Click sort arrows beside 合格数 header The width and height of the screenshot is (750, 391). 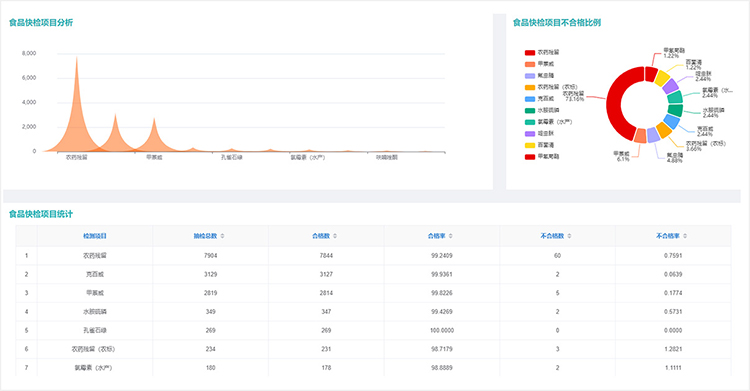(x=335, y=236)
